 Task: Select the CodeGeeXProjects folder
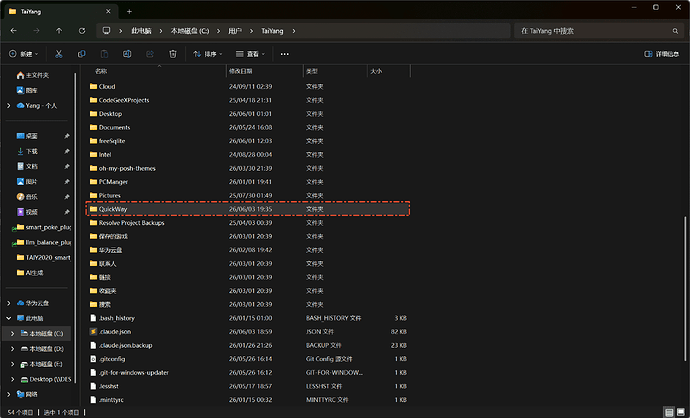tap(248, 100)
